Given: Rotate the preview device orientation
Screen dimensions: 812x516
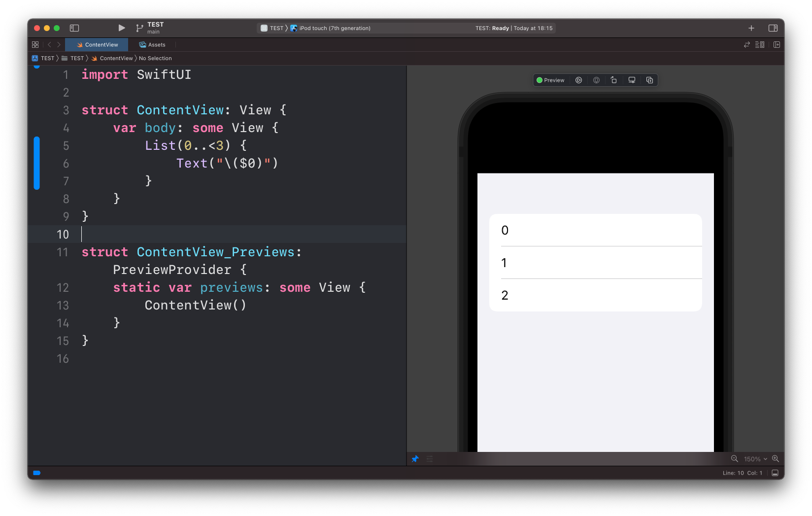Looking at the screenshot, I should point(613,80).
